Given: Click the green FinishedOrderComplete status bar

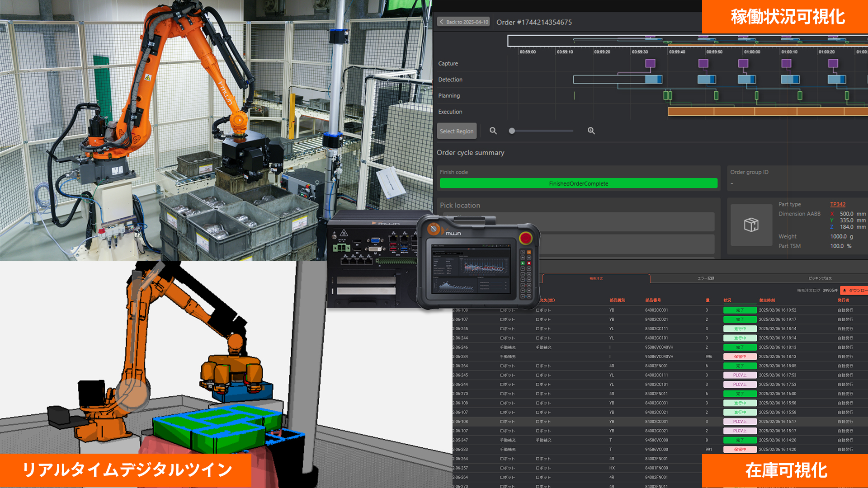Looking at the screenshot, I should (x=578, y=183).
